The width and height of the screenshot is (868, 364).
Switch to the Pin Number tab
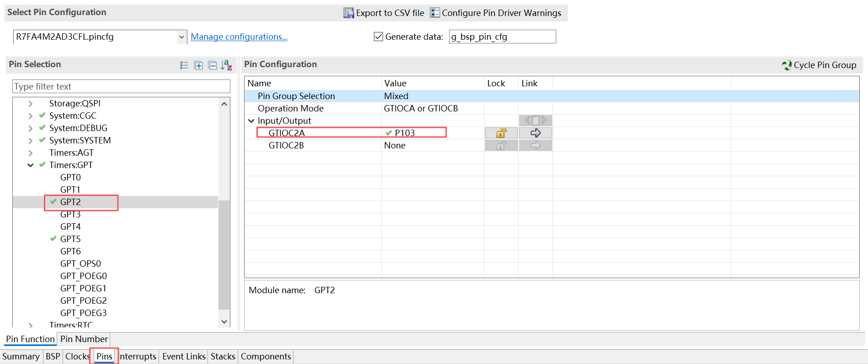click(x=84, y=339)
